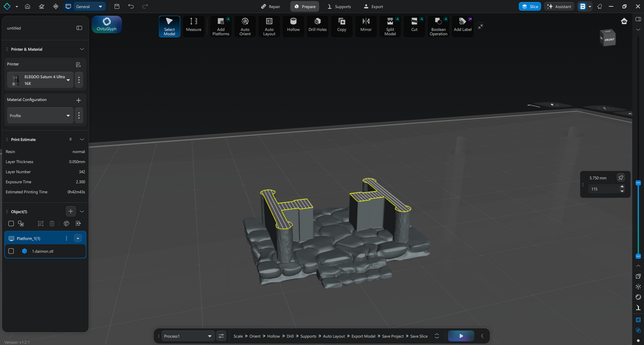Check the 1.daimon.stl checkbox
644x345 pixels.
[x=11, y=251]
